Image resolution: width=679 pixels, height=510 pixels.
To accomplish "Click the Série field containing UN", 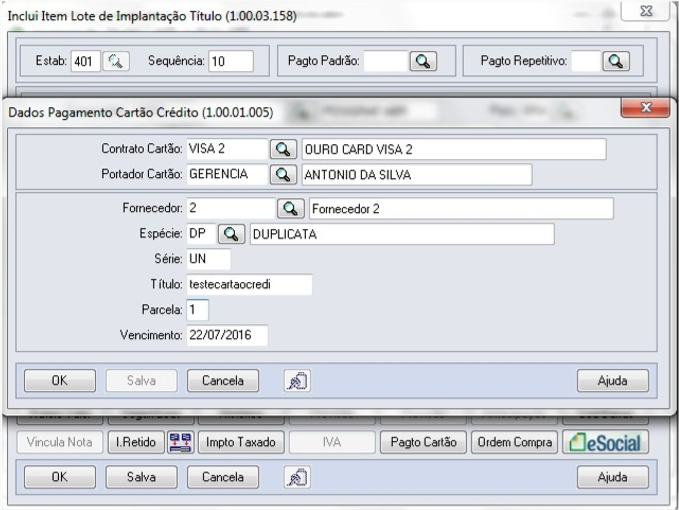I will pyautogui.click(x=208, y=259).
